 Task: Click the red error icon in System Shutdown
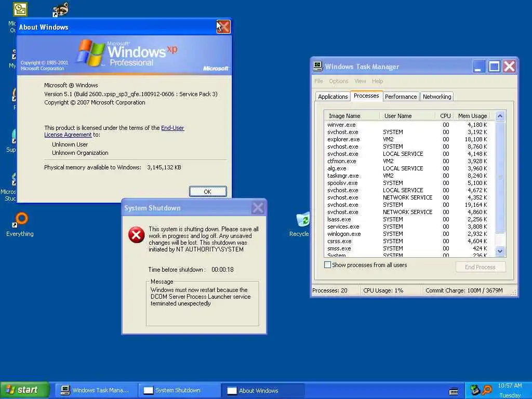[137, 235]
